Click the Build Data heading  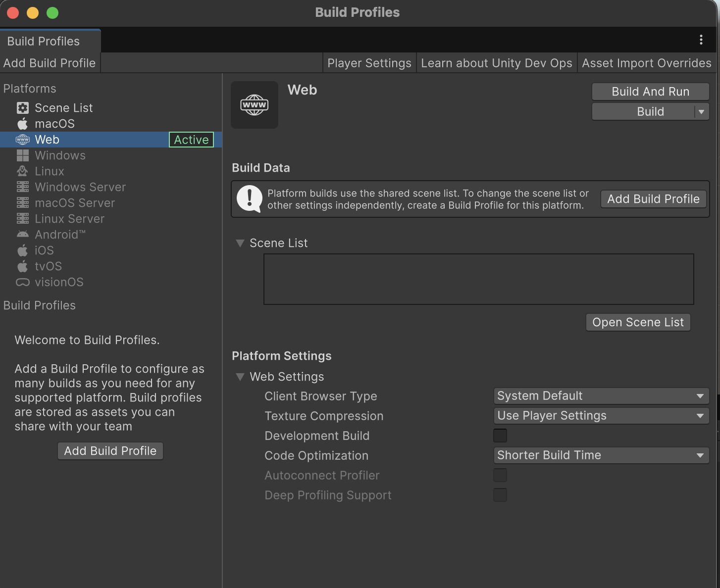pos(261,168)
